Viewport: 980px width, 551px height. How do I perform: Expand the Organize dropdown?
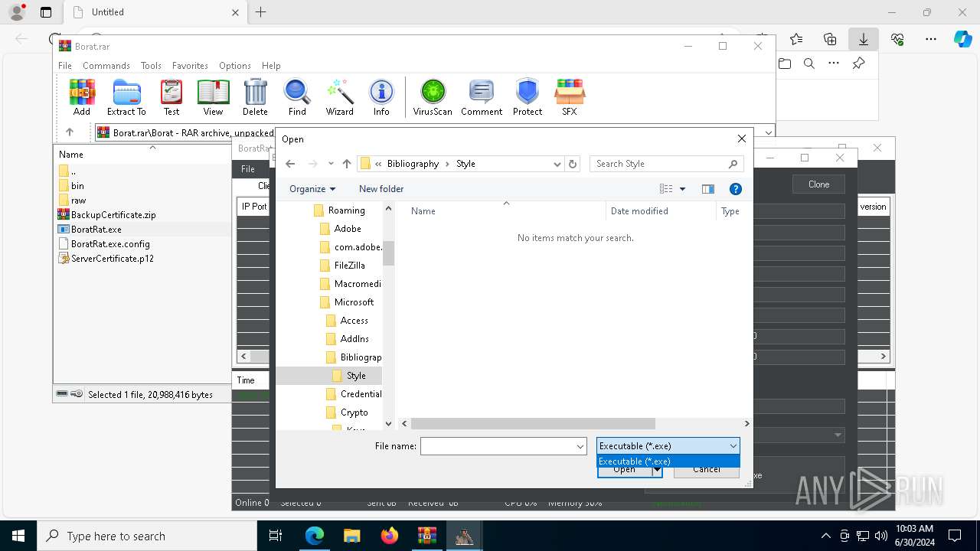[312, 189]
